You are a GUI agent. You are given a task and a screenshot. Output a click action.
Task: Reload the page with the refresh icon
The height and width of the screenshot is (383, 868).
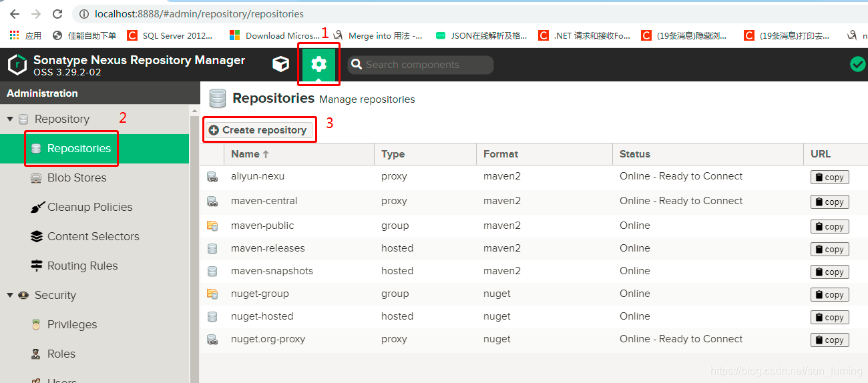(x=57, y=13)
